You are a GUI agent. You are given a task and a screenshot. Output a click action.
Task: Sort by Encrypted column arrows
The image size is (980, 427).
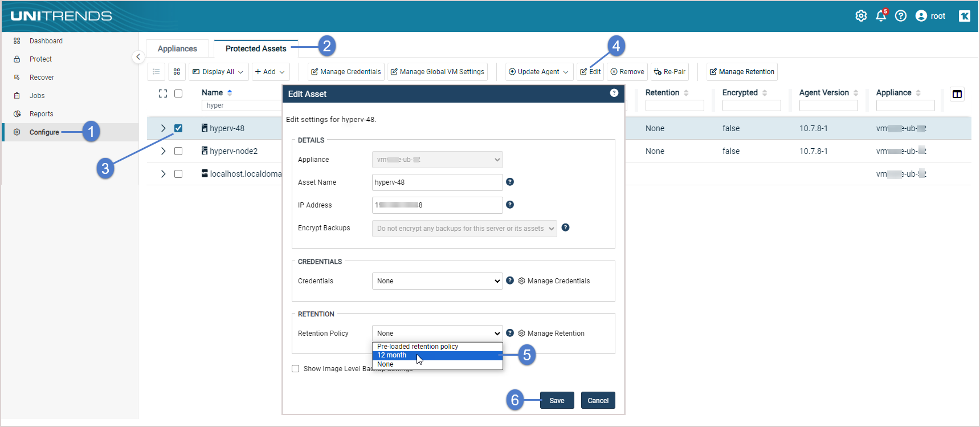[765, 92]
